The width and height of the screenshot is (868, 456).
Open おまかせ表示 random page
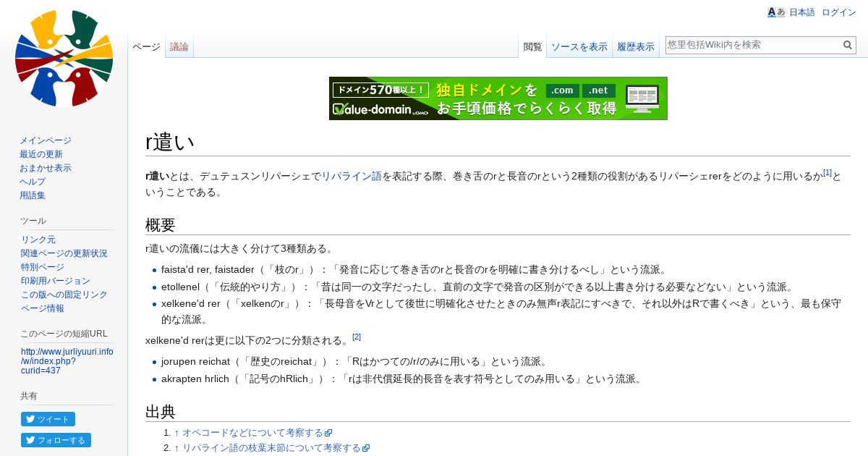46,168
